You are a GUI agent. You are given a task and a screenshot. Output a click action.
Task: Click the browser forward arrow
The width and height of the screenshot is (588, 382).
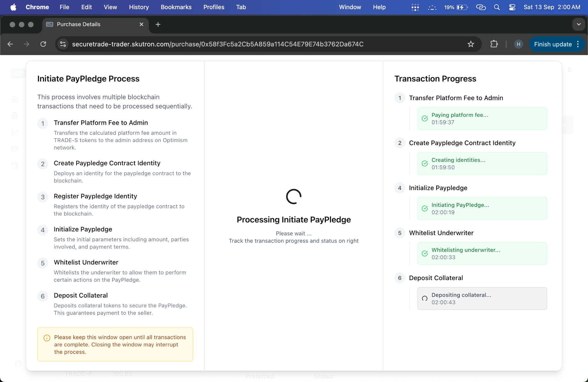pyautogui.click(x=26, y=44)
